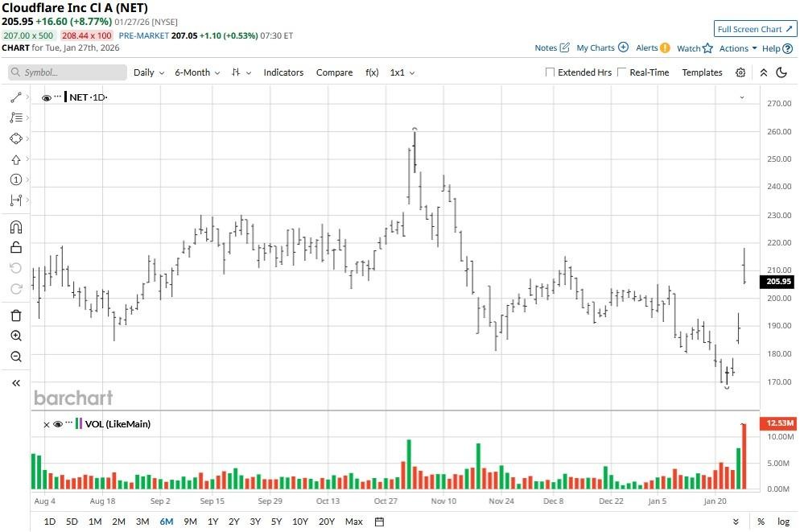Image resolution: width=800 pixels, height=532 pixels.
Task: Select the 9M range tab
Action: coord(190,522)
